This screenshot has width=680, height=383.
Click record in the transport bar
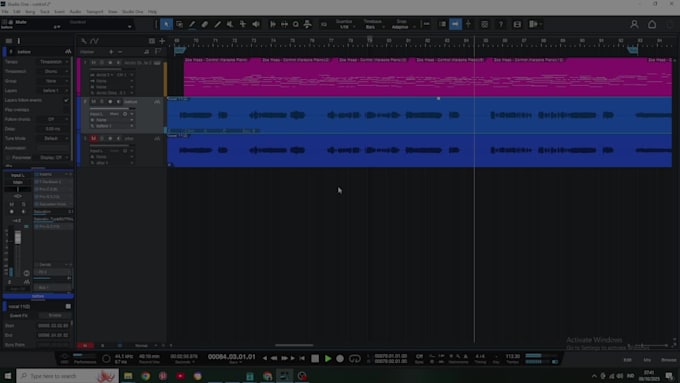pos(340,358)
